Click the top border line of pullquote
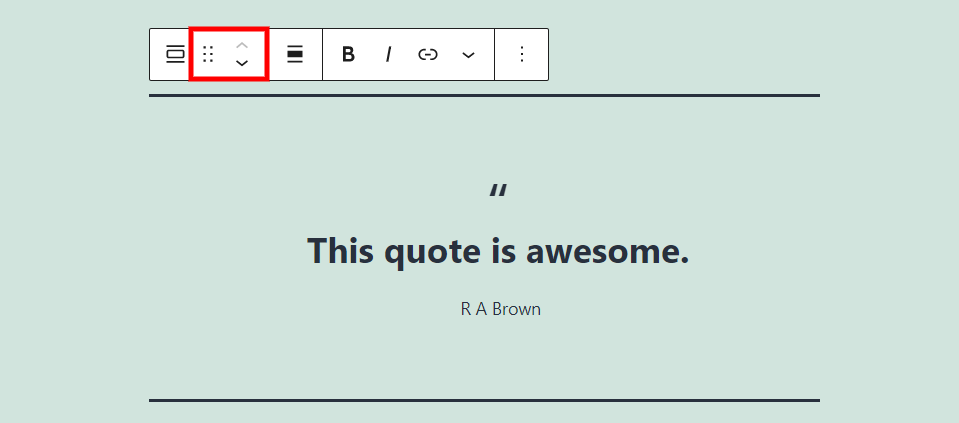The image size is (959, 423). [x=484, y=95]
